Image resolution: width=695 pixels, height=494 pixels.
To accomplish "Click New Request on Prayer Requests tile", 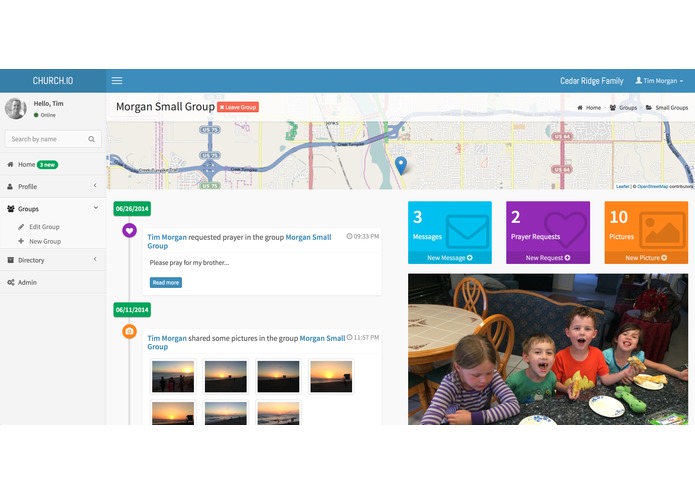I will [548, 257].
